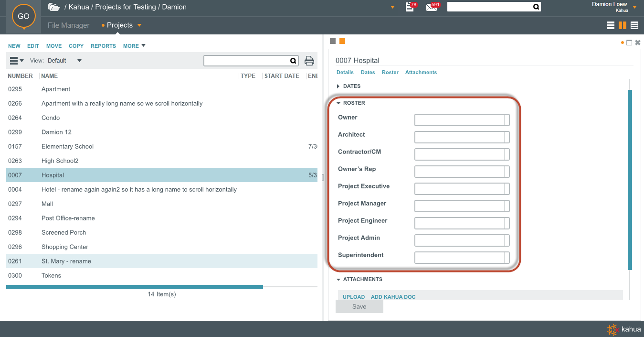Viewport: 644px width, 337px height.
Task: Open the tasks icon with badge 78
Action: pyautogui.click(x=409, y=7)
